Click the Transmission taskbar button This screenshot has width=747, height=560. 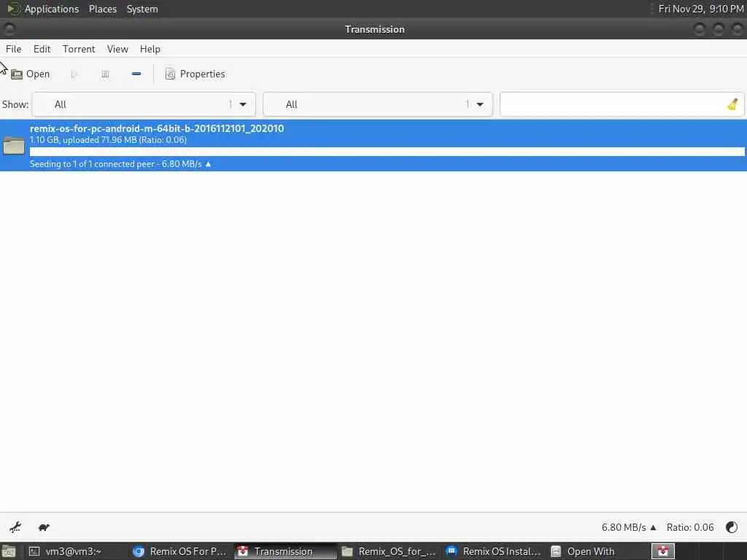[x=285, y=551]
